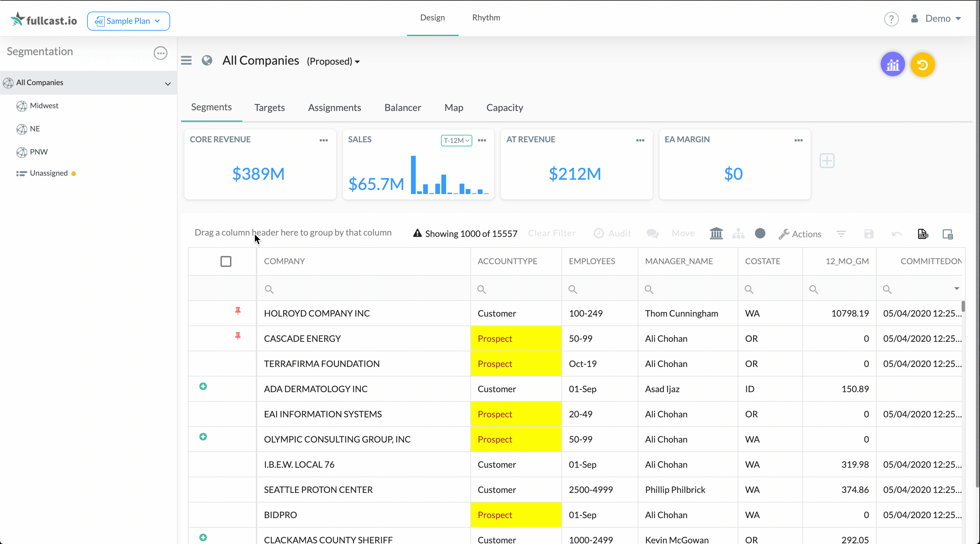Open Core Revenue card options menu
980x544 pixels.
tap(323, 140)
